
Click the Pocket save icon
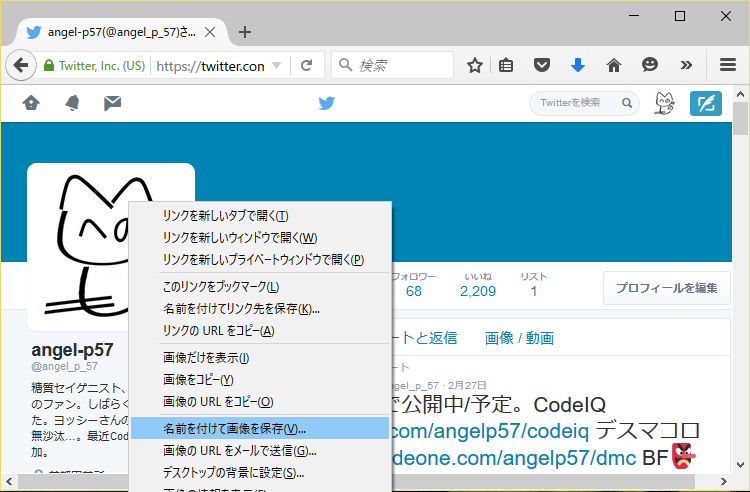pyautogui.click(x=541, y=65)
